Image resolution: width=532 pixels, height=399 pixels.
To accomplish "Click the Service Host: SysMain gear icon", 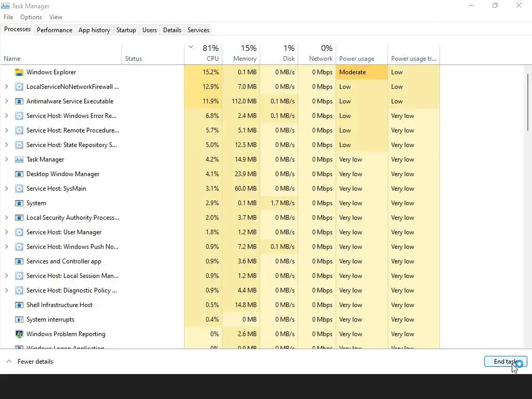I will point(19,189).
